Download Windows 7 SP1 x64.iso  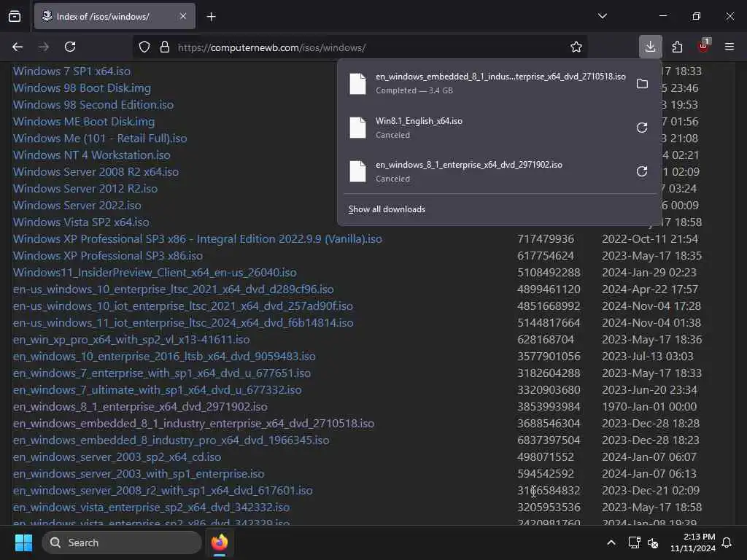tap(71, 71)
